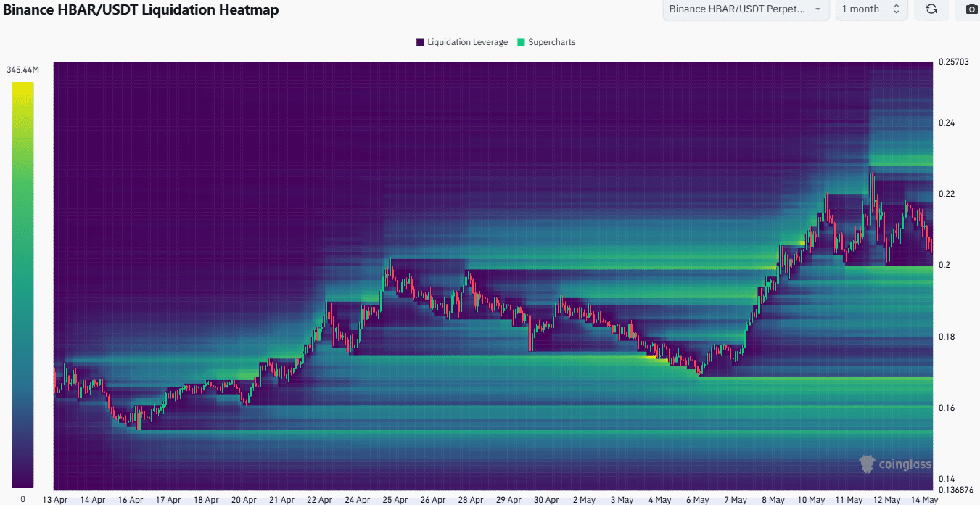This screenshot has height=505, width=980.
Task: Click the 0.136876 price axis label
Action: point(955,490)
